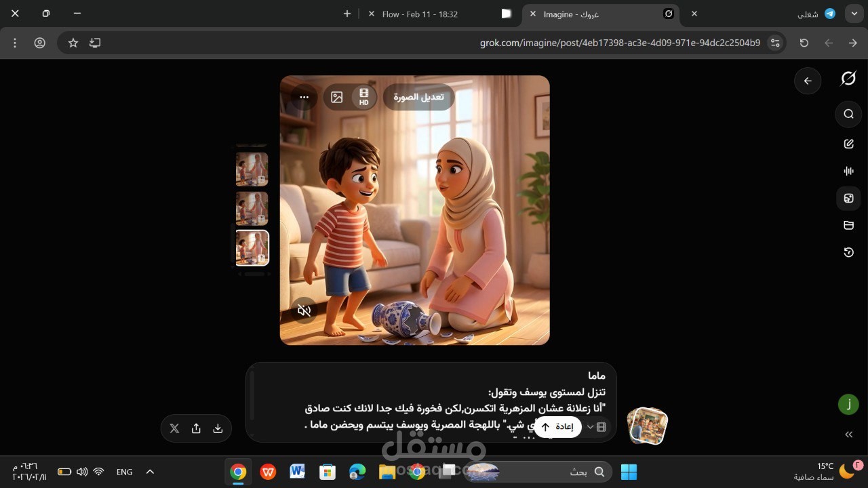This screenshot has width=868, height=488.
Task: Click inside the prompt text box
Action: 431,401
